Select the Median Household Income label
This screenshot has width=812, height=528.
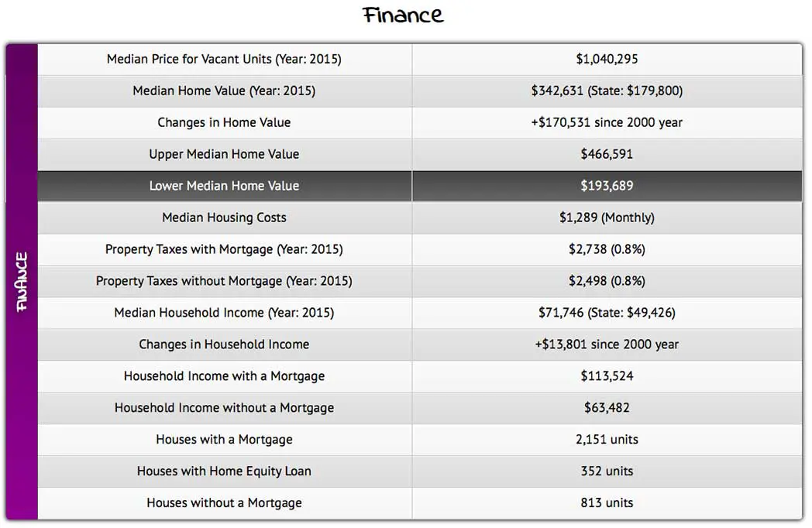224,313
